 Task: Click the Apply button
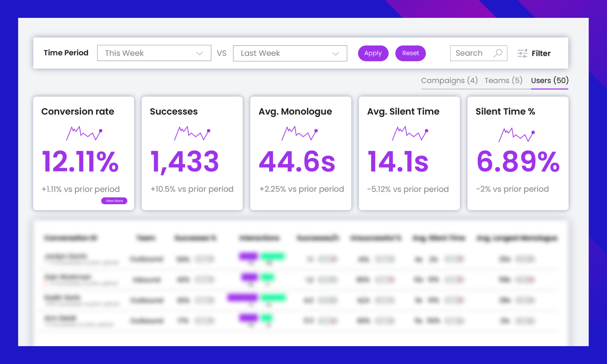373,53
